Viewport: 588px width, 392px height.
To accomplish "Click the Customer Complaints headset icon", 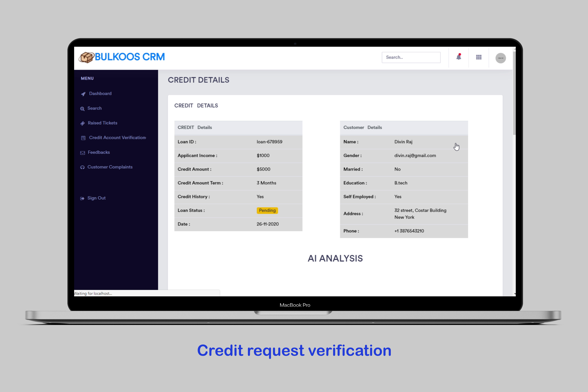I will tap(82, 167).
